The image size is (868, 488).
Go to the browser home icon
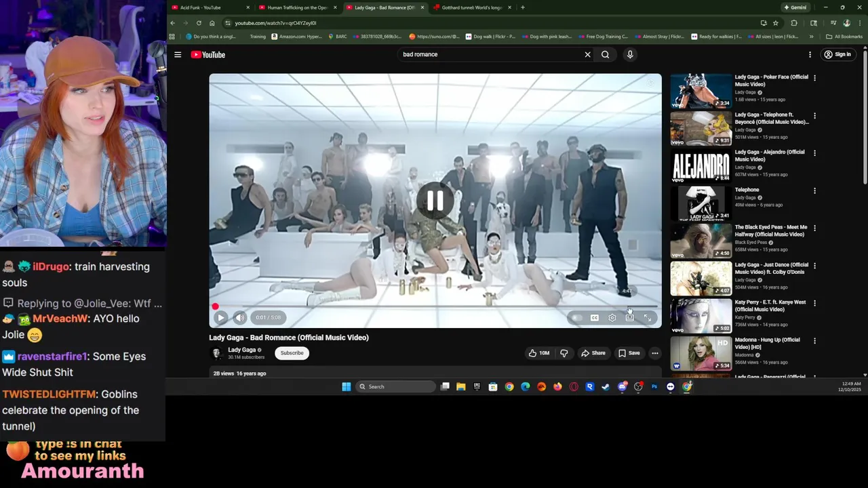212,23
